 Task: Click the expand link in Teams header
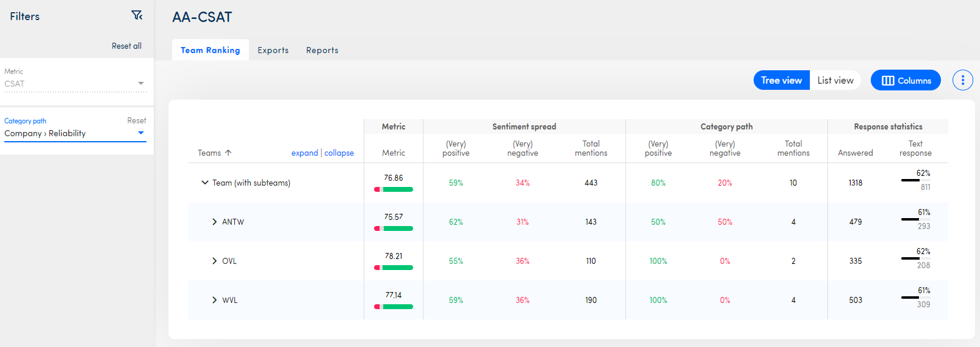304,153
